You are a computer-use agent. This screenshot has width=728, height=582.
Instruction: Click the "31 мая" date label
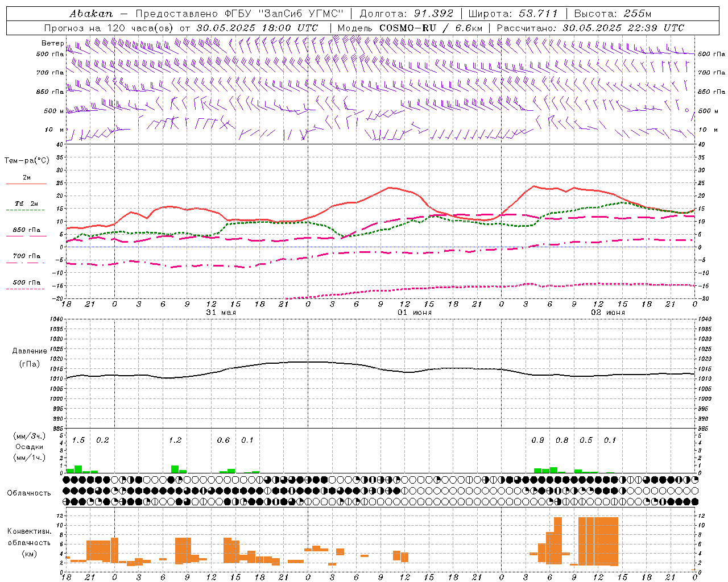(221, 313)
